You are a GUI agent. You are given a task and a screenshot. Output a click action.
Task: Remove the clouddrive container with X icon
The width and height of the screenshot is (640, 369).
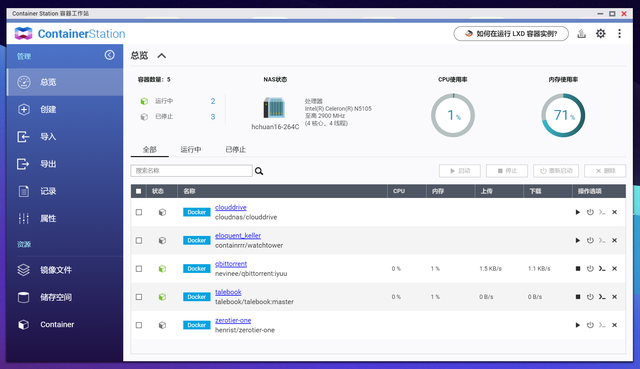click(614, 212)
